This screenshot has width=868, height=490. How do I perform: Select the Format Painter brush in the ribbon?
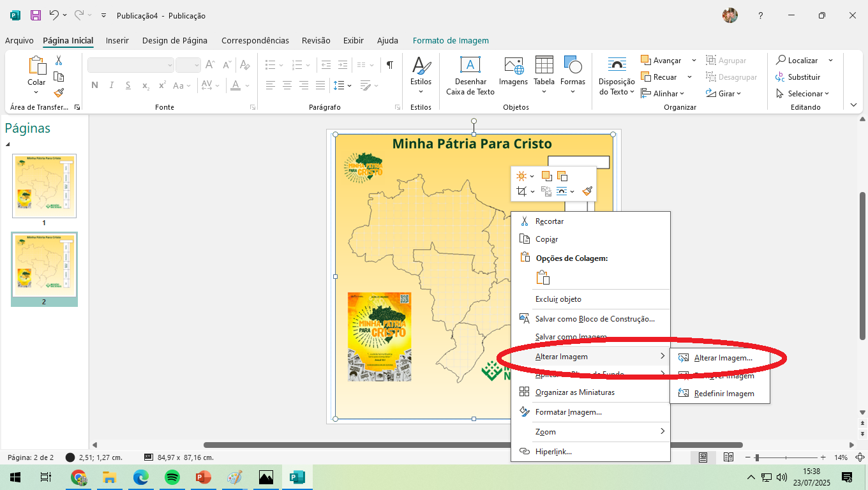click(59, 93)
